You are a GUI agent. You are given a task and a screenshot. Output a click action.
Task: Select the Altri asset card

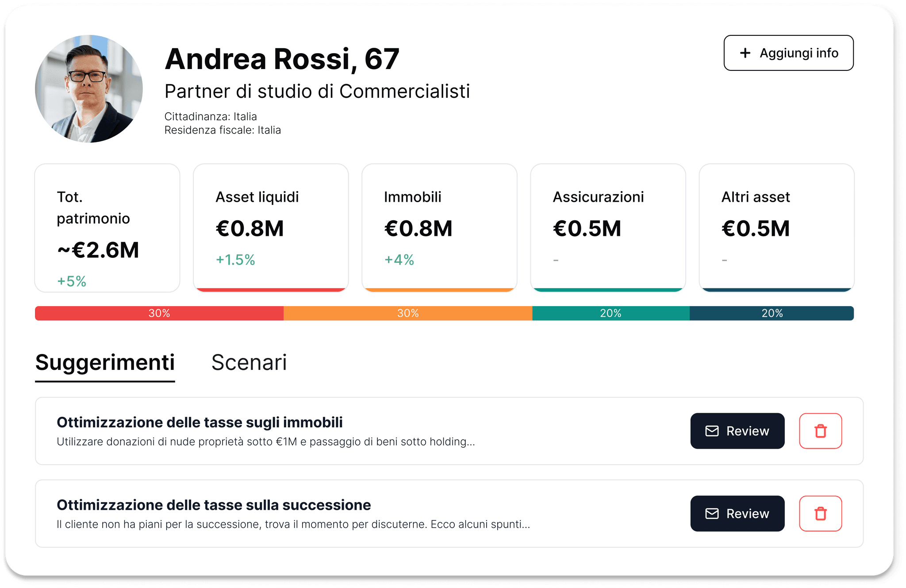point(776,228)
